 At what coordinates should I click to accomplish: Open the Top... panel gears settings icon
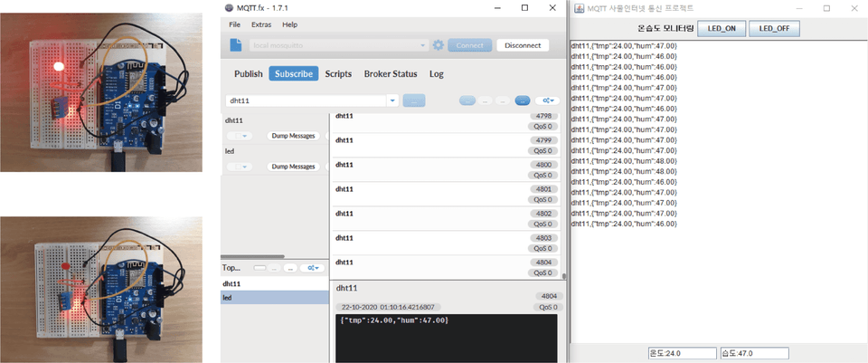coord(313,268)
